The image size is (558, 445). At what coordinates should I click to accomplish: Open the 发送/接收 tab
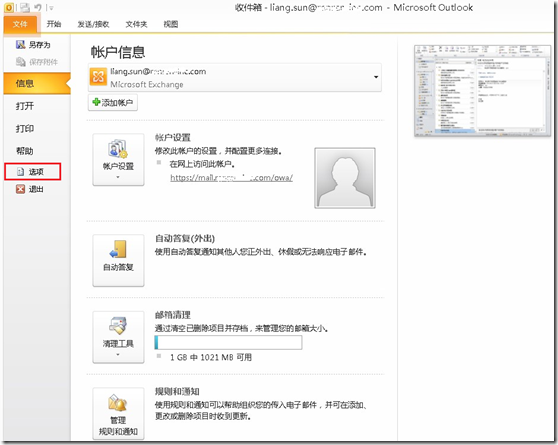[93, 24]
